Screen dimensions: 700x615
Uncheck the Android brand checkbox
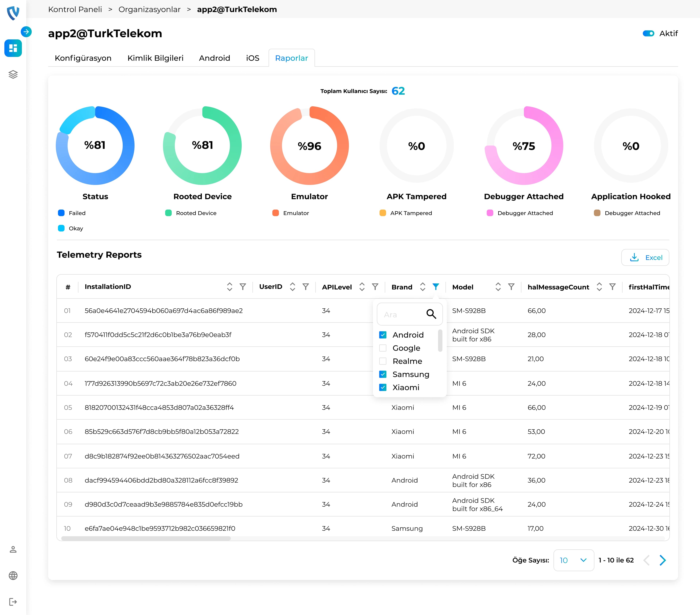[383, 335]
